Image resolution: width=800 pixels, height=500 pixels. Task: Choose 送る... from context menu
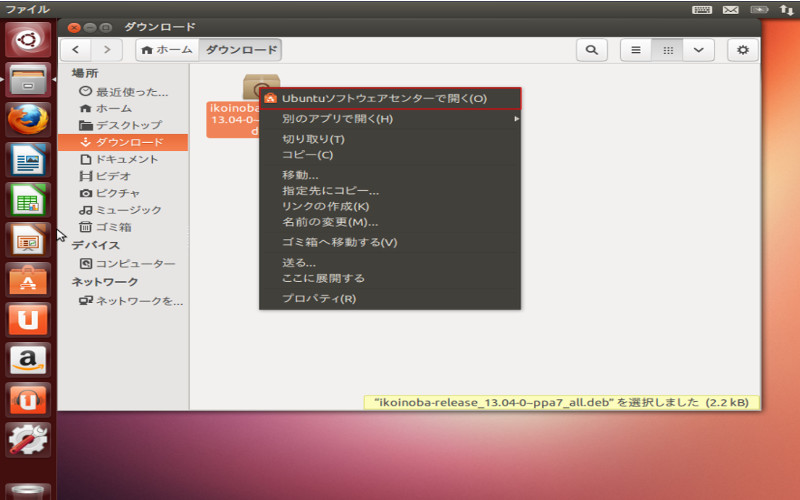(390, 263)
